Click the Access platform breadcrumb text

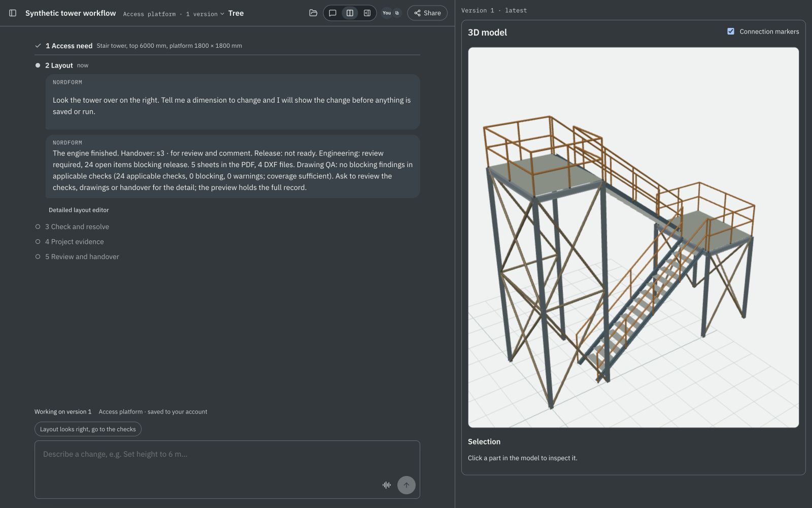click(149, 14)
